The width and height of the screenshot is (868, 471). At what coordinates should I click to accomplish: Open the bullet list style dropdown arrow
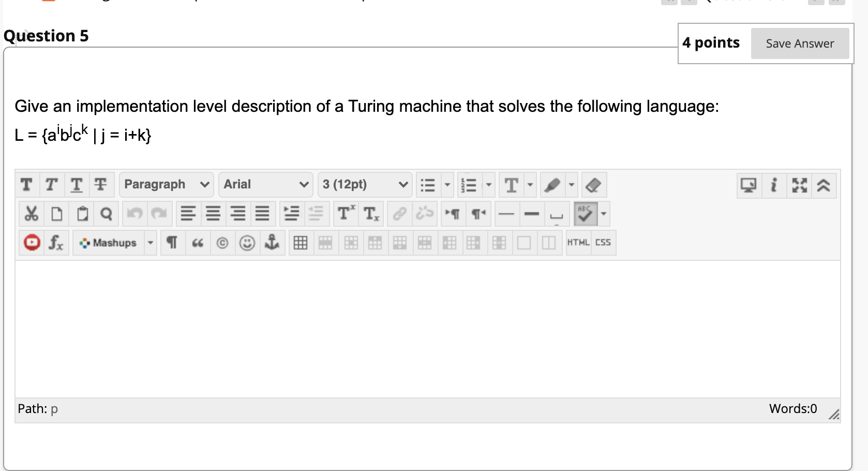(x=447, y=185)
